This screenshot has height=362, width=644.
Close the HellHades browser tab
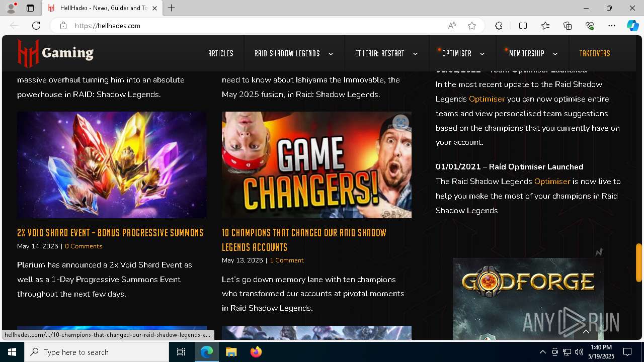[x=154, y=8]
